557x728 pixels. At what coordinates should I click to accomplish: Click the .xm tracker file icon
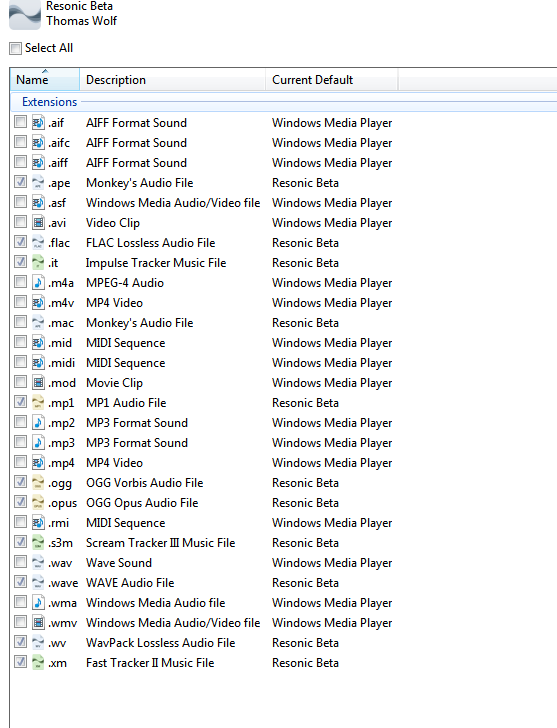(x=38, y=662)
